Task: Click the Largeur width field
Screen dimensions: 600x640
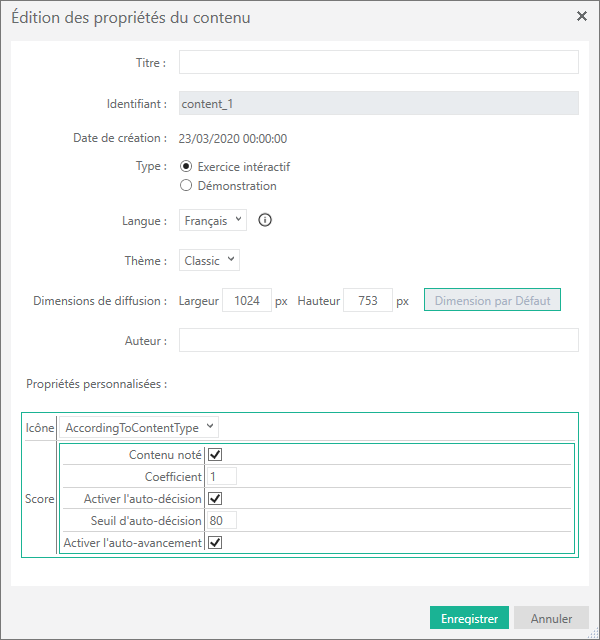Action: [x=247, y=301]
